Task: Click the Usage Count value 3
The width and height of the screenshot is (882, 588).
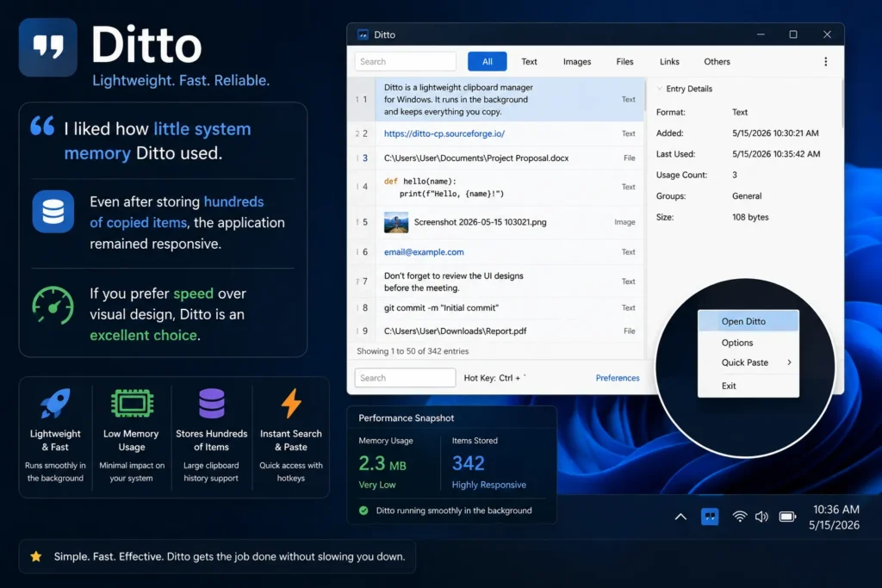Action: click(x=734, y=175)
